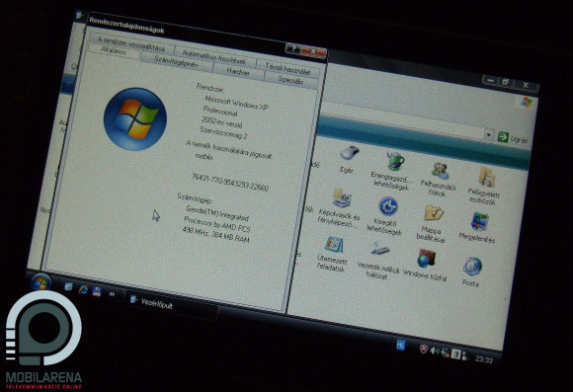Close the Rendszertulajdonságok dialog
The width and height of the screenshot is (573, 392).
click(314, 51)
